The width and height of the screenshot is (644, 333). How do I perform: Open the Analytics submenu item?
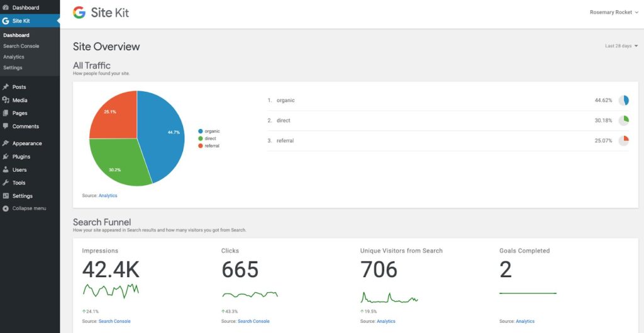(14, 57)
